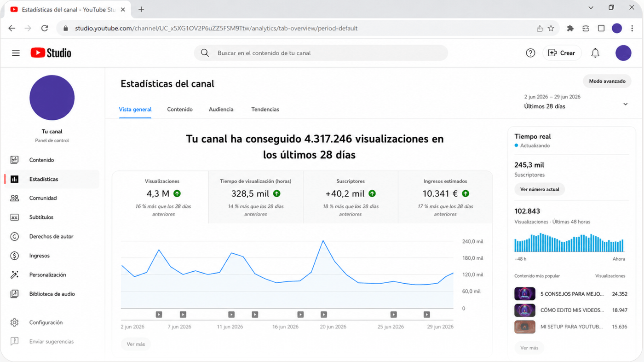Select the Suscriptores metric card
Image resolution: width=644 pixels, height=362 pixels.
tap(351, 198)
